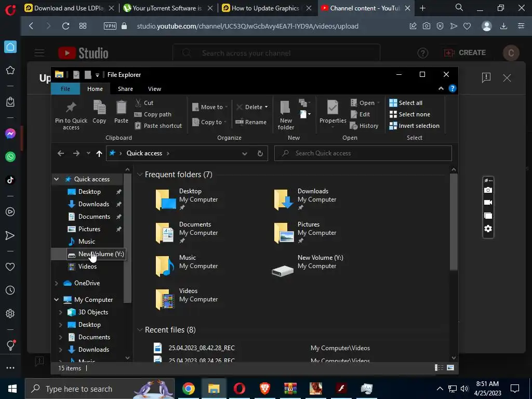Expand OneDrive tree node
The image size is (532, 399).
click(x=56, y=283)
